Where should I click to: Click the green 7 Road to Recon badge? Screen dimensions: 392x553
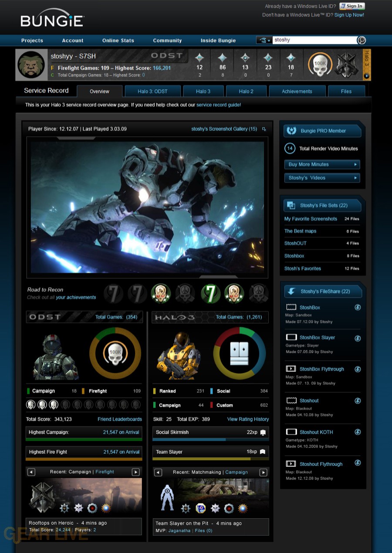point(211,293)
